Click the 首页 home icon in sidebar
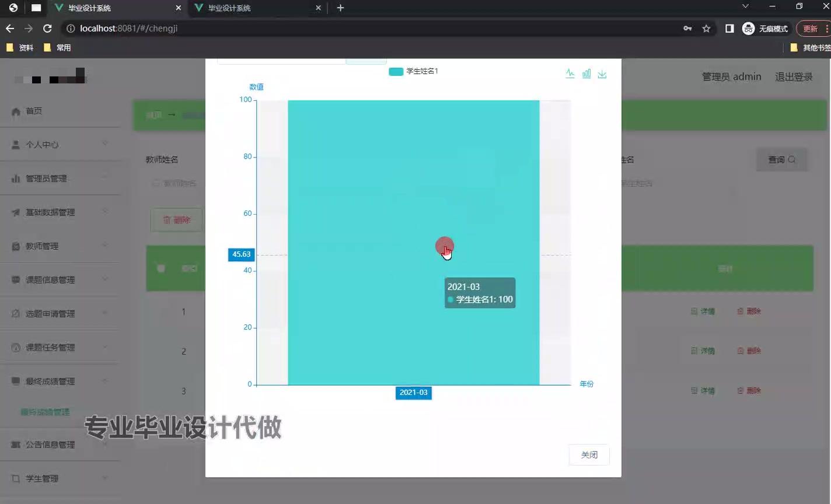 pyautogui.click(x=16, y=111)
